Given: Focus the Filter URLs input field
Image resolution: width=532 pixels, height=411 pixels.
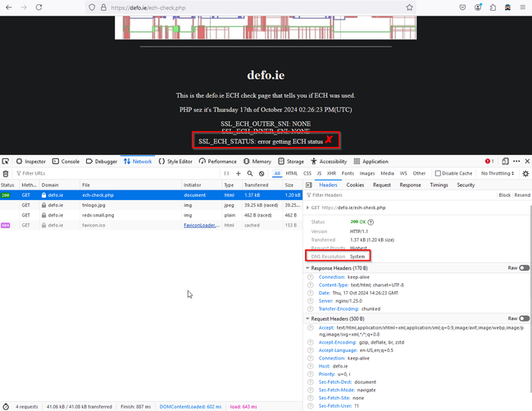Looking at the screenshot, I should coord(117,174).
